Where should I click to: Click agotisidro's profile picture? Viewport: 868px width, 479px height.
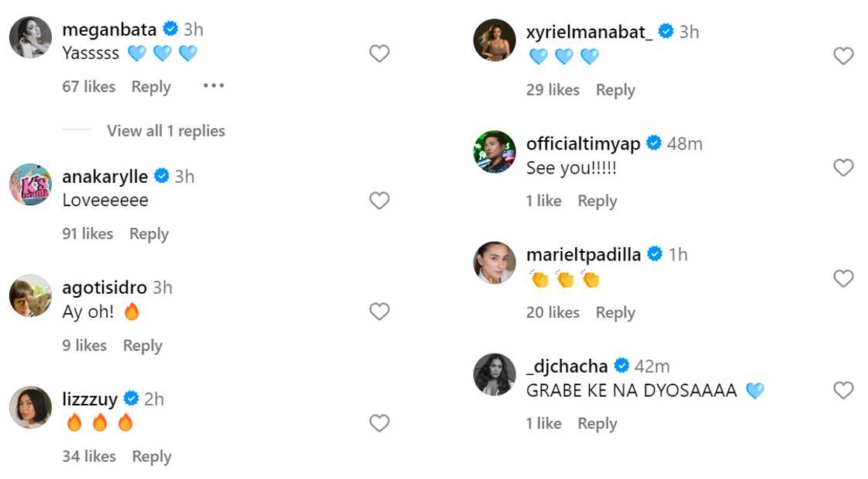(x=29, y=295)
